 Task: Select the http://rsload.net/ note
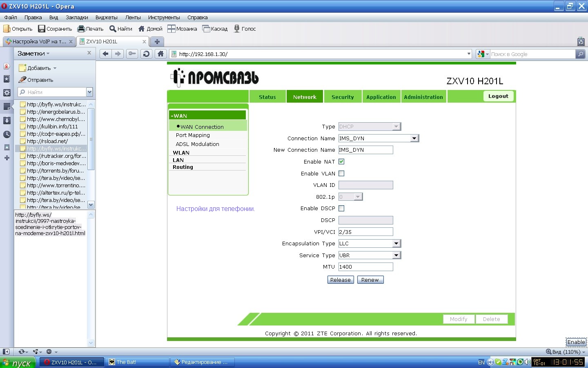pyautogui.click(x=47, y=141)
